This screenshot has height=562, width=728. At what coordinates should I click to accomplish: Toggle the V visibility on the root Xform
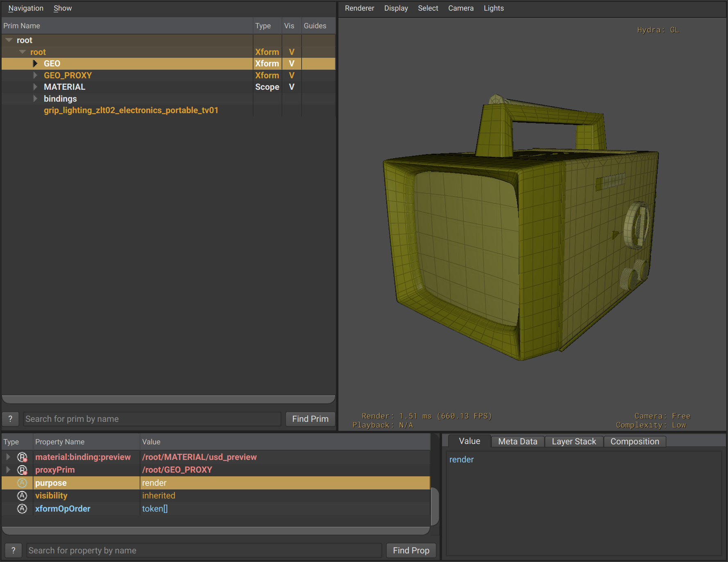click(x=291, y=52)
